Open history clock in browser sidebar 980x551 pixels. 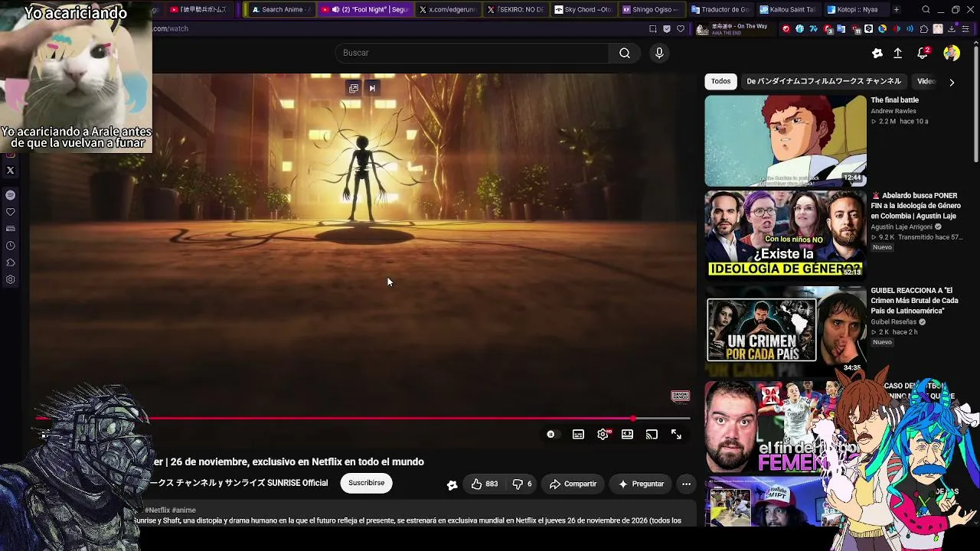(x=11, y=246)
